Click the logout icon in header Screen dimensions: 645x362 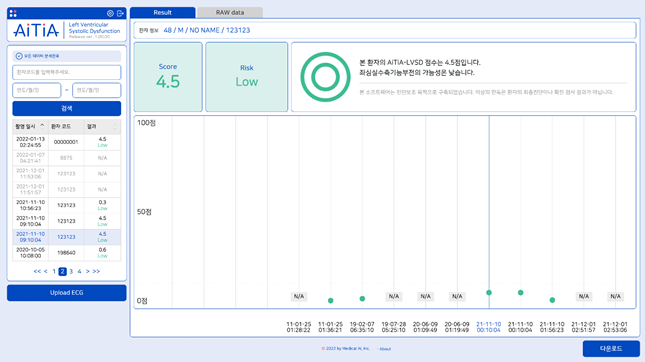pos(120,14)
